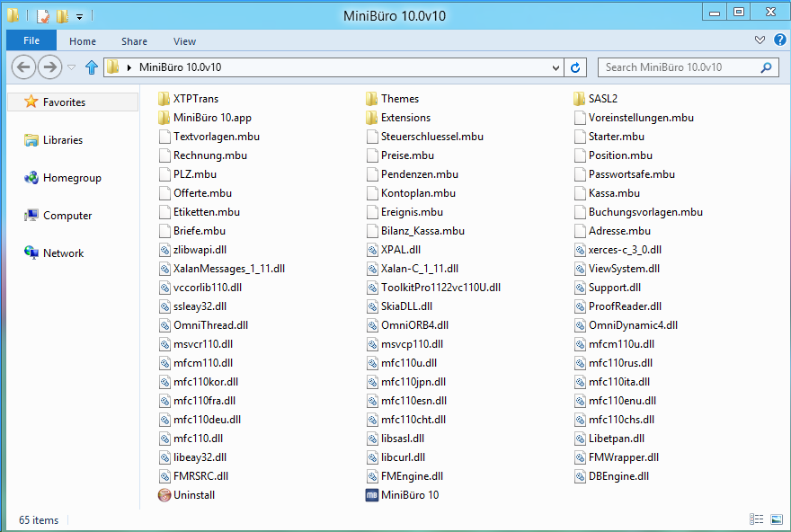791x532 pixels.
Task: Go up one folder level
Action: [x=92, y=67]
